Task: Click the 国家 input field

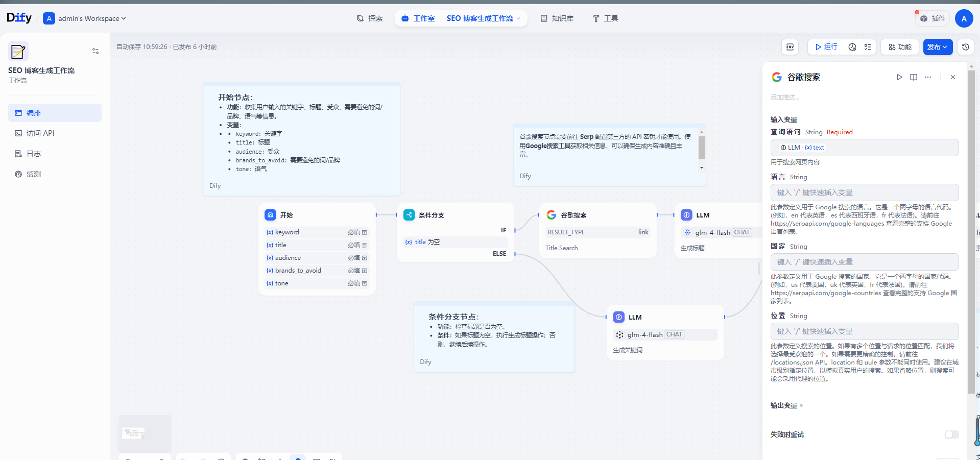Action: pyautogui.click(x=865, y=262)
